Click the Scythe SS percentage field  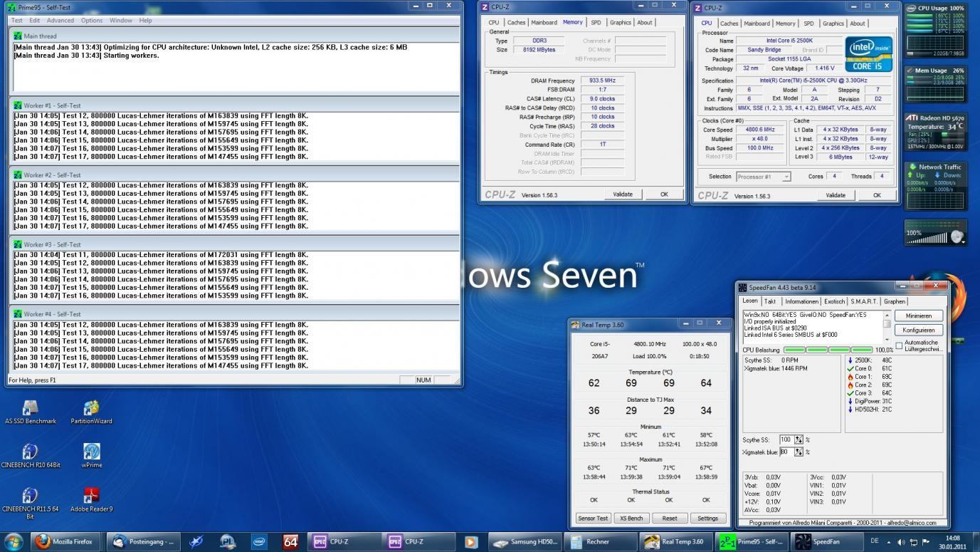[x=786, y=440]
